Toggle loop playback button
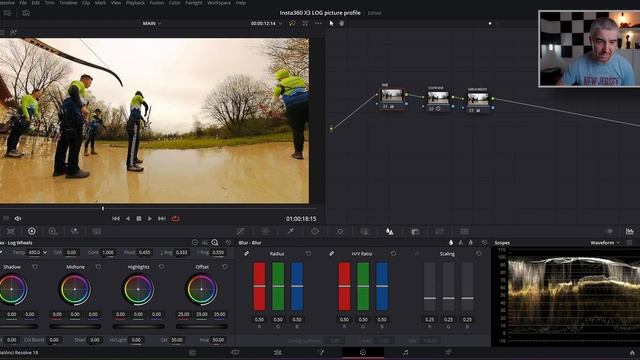The width and height of the screenshot is (640, 360). coord(176,219)
